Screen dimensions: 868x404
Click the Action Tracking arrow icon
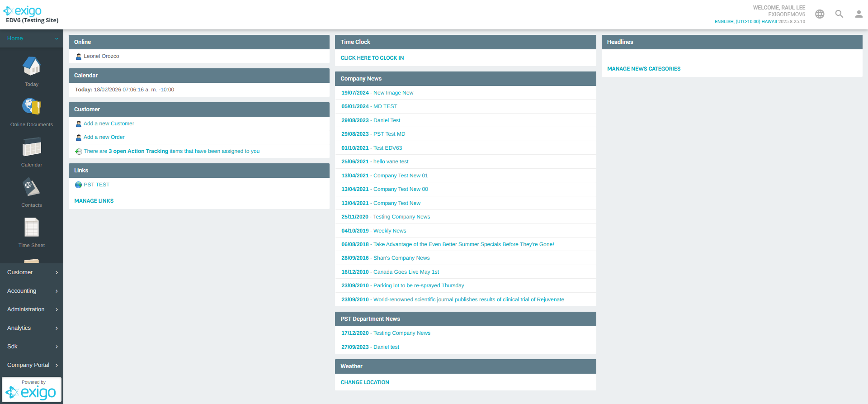point(79,152)
